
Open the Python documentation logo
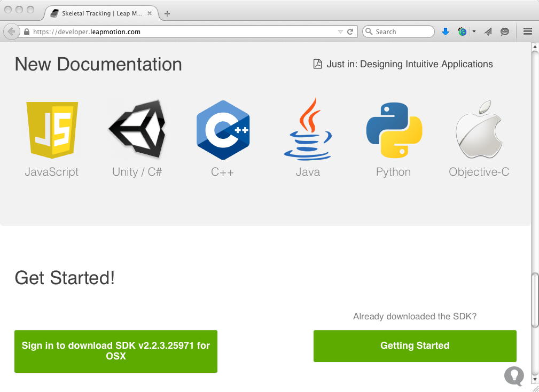394,130
